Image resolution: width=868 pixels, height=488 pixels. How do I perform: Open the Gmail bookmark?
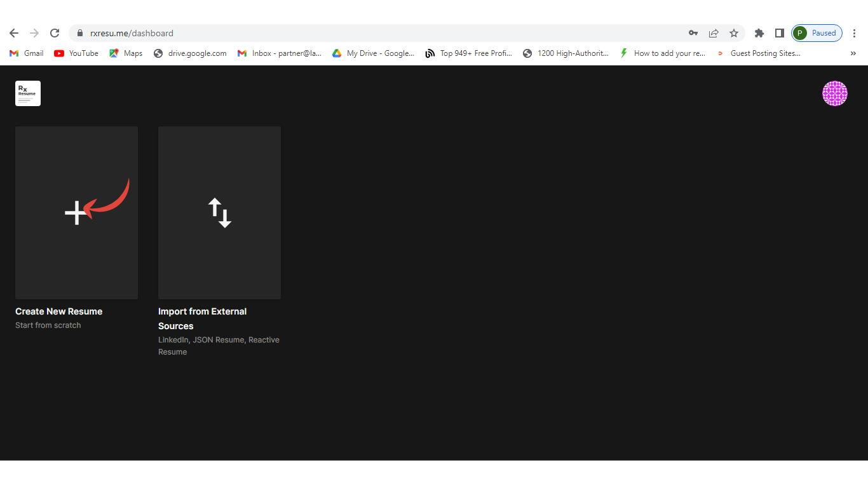pyautogui.click(x=27, y=53)
